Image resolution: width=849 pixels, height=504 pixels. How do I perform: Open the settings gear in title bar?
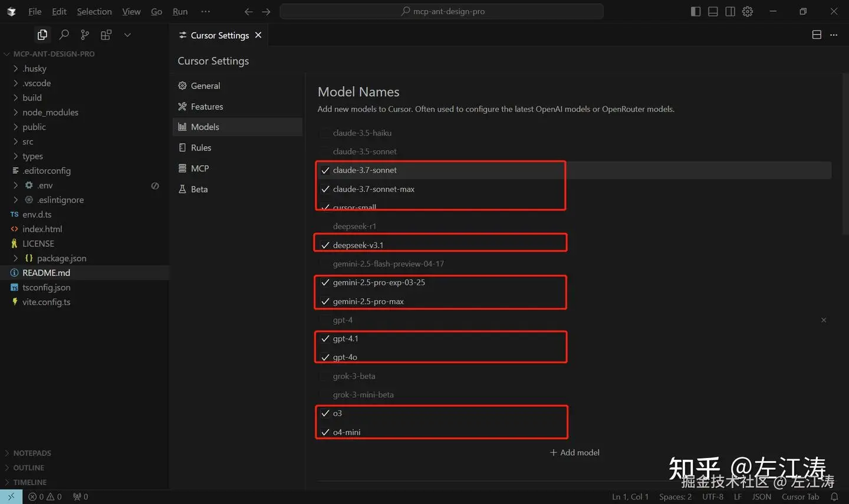[748, 12]
